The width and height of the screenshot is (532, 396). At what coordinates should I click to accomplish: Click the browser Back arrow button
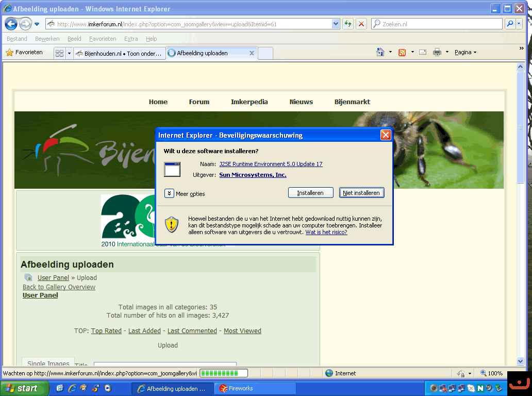point(11,24)
